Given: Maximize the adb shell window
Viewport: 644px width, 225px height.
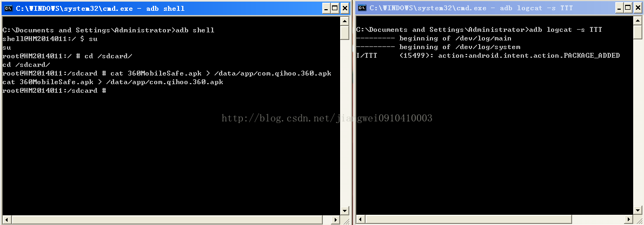Looking at the screenshot, I should (x=335, y=8).
